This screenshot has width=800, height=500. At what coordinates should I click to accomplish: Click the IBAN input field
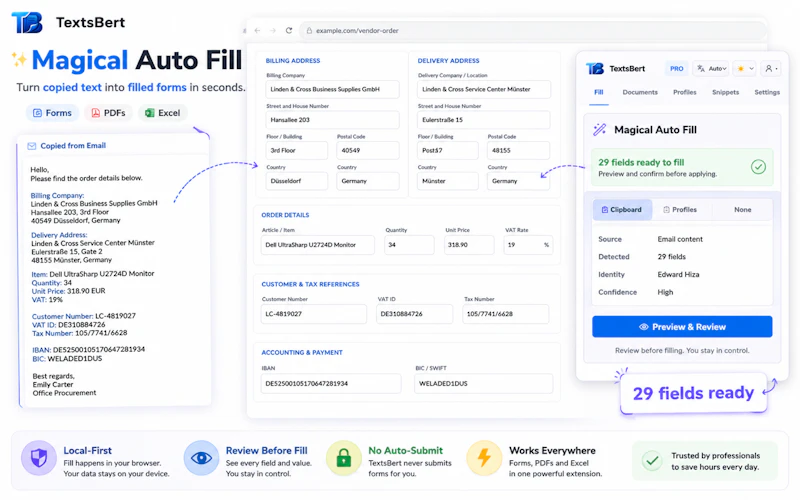point(331,384)
